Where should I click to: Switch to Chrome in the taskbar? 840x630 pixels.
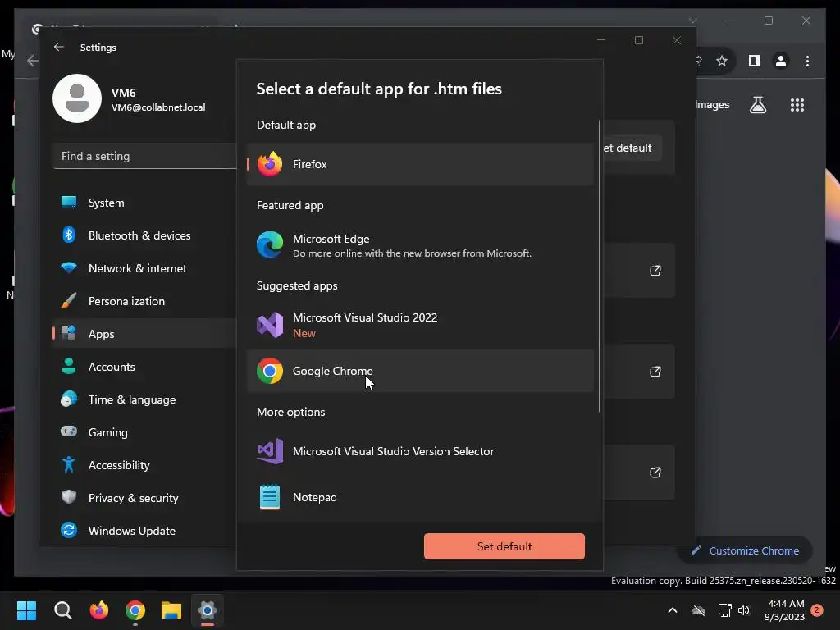[135, 610]
